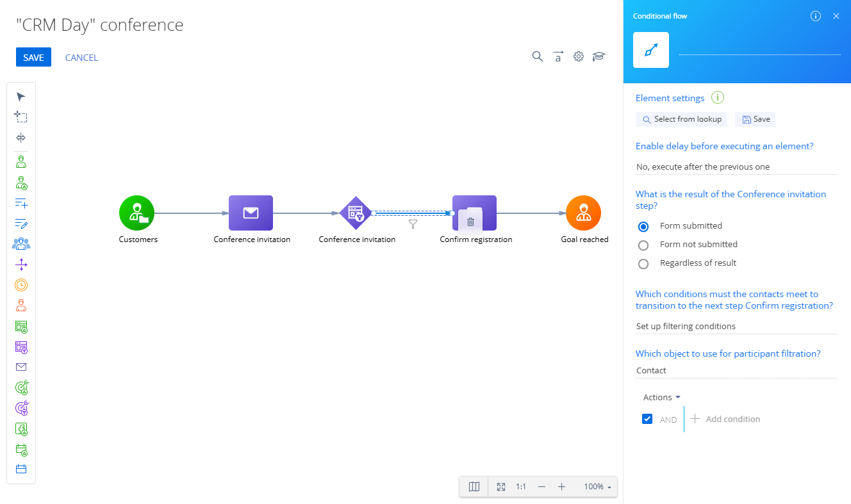Expand the Actions dropdown menu
The image size is (851, 504).
661,397
